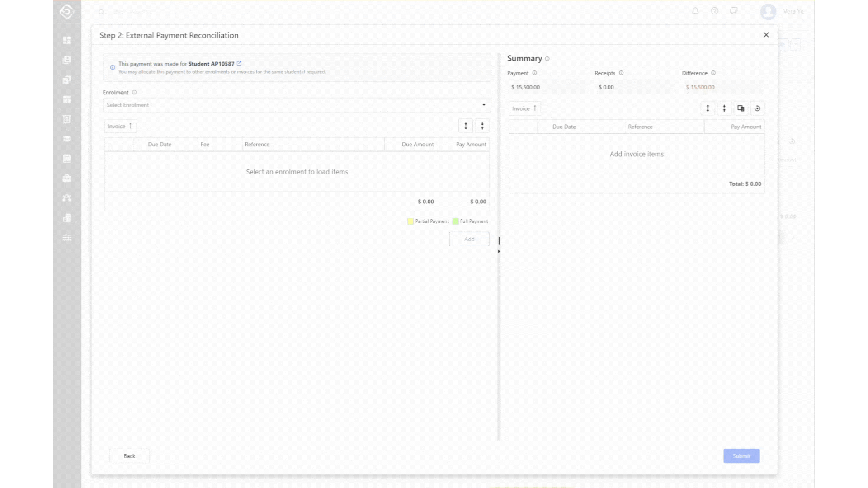Click the copy-layout icon in Summary toolbar

[741, 108]
